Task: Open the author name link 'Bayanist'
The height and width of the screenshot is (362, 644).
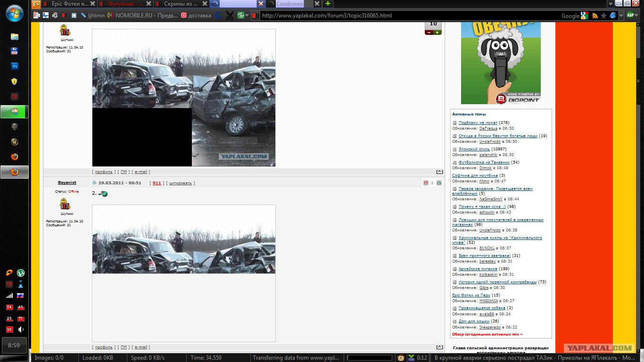Action: pyautogui.click(x=67, y=182)
